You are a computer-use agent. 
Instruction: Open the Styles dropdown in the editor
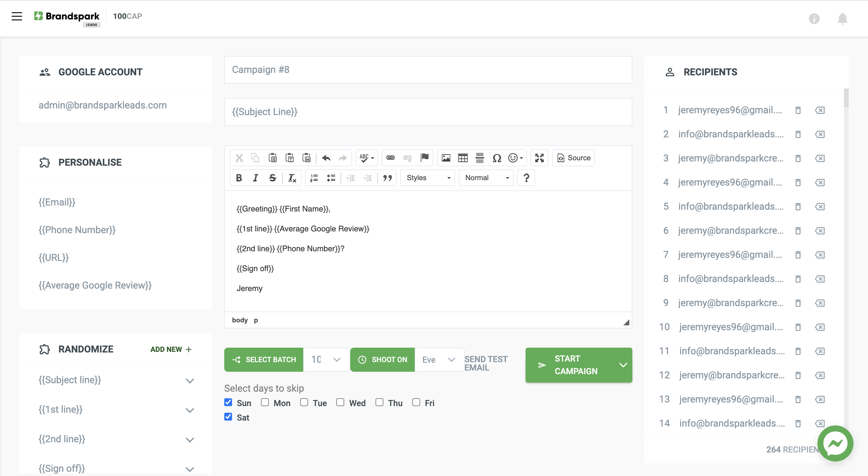pos(427,178)
